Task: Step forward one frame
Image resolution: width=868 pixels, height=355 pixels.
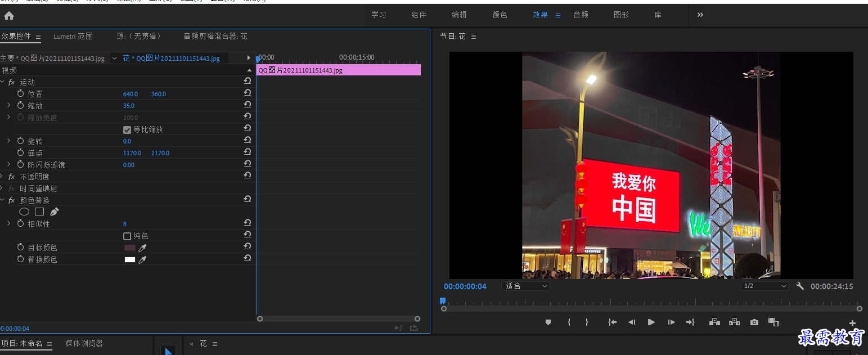Action: click(x=671, y=322)
